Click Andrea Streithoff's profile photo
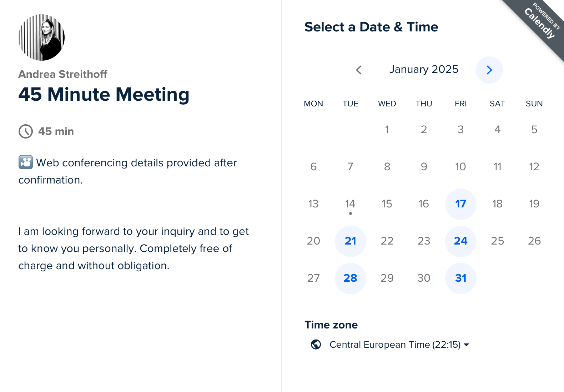Screen dimensions: 564x392 [41, 37]
